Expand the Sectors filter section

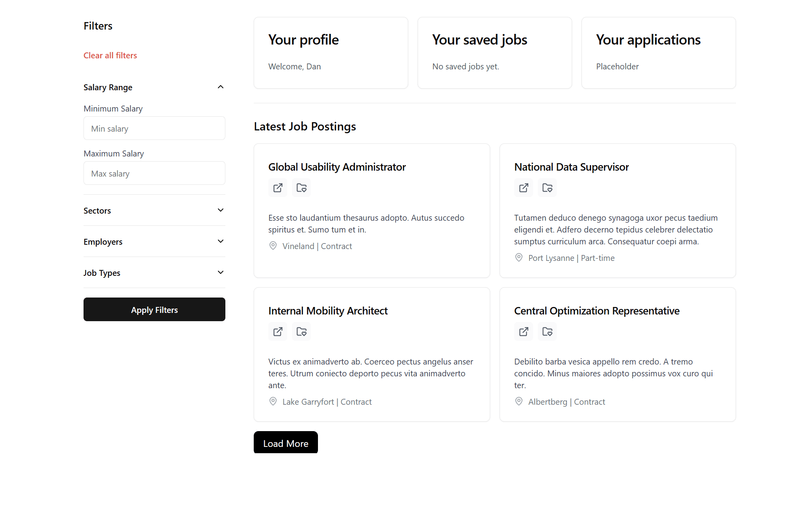point(154,210)
